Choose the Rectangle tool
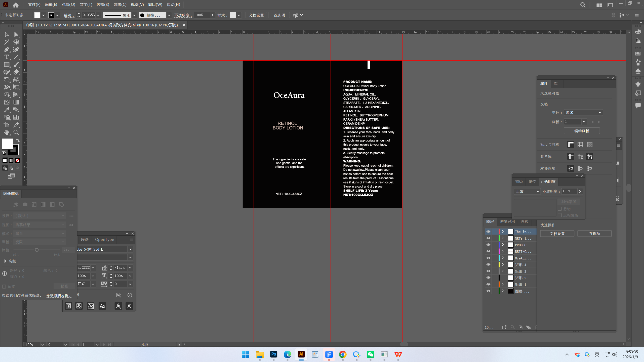The width and height of the screenshot is (644, 362). coord(7,65)
